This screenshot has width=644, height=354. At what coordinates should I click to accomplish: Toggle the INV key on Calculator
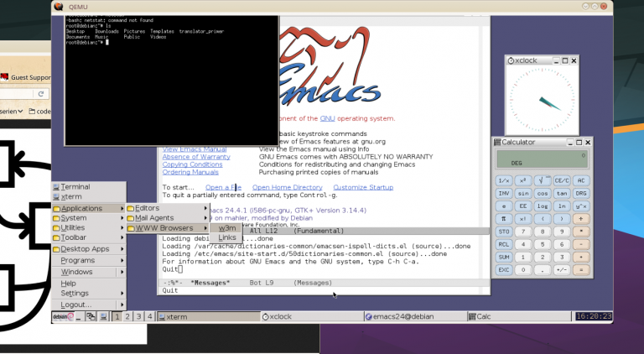[x=503, y=194]
